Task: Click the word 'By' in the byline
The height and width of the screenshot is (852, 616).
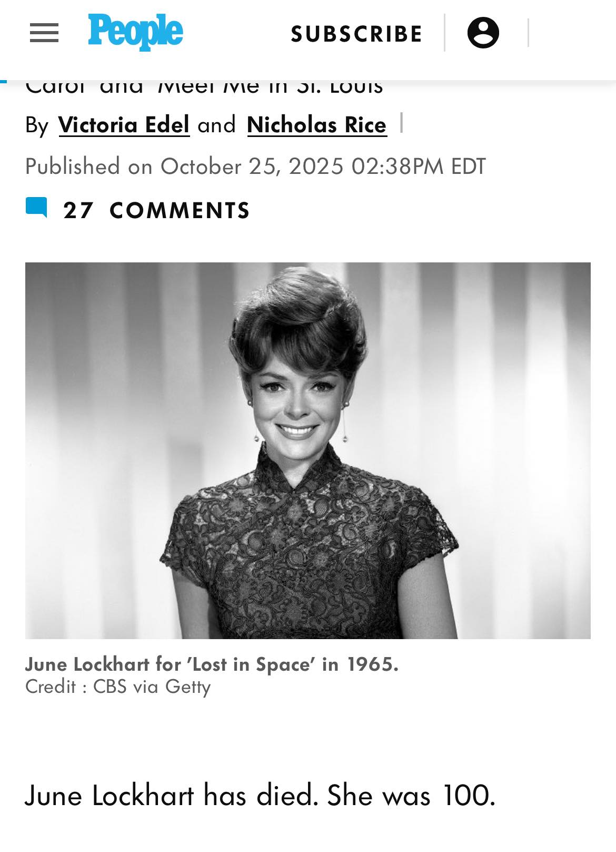Action: click(x=37, y=125)
